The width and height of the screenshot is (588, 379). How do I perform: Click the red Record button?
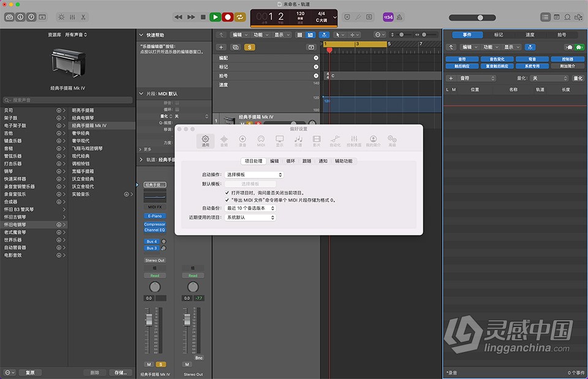click(228, 17)
